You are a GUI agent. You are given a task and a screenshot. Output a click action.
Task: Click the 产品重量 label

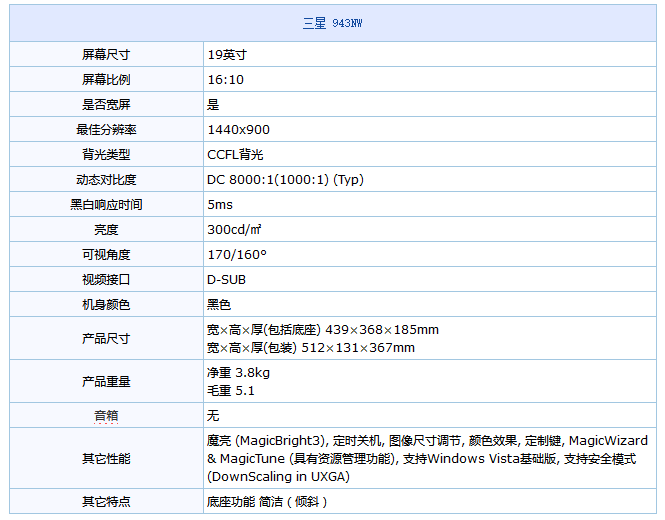[106, 381]
